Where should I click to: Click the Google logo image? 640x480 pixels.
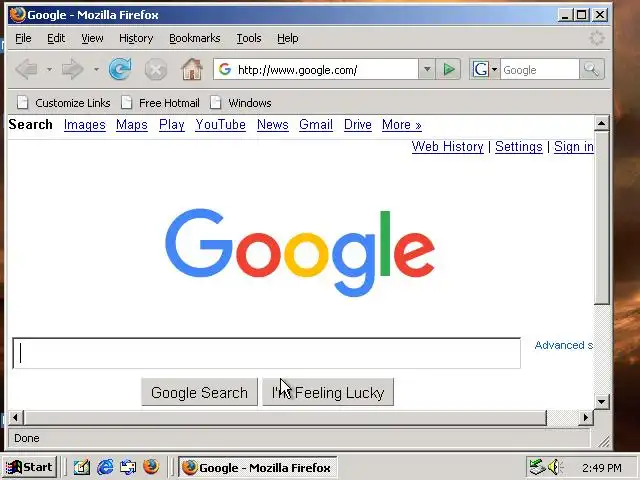(x=300, y=252)
